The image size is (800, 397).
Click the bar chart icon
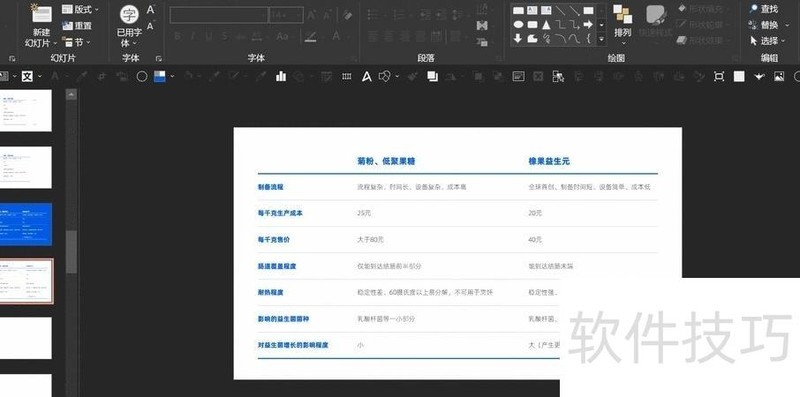(x=281, y=77)
